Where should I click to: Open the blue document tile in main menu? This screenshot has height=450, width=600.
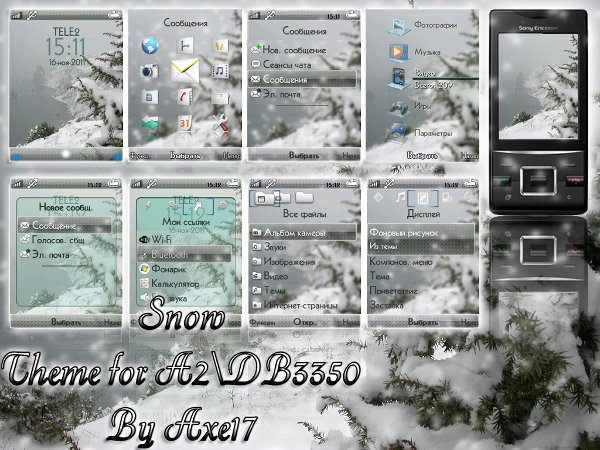pyautogui.click(x=150, y=96)
